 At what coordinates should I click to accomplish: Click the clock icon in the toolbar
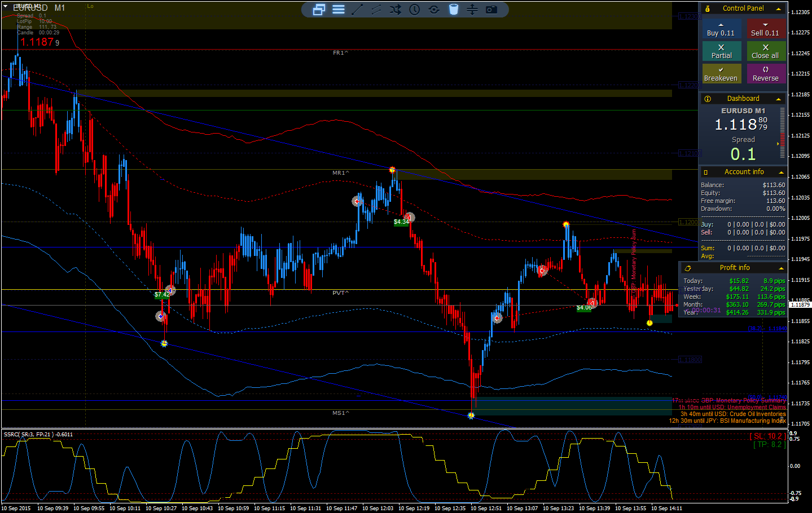click(x=415, y=10)
